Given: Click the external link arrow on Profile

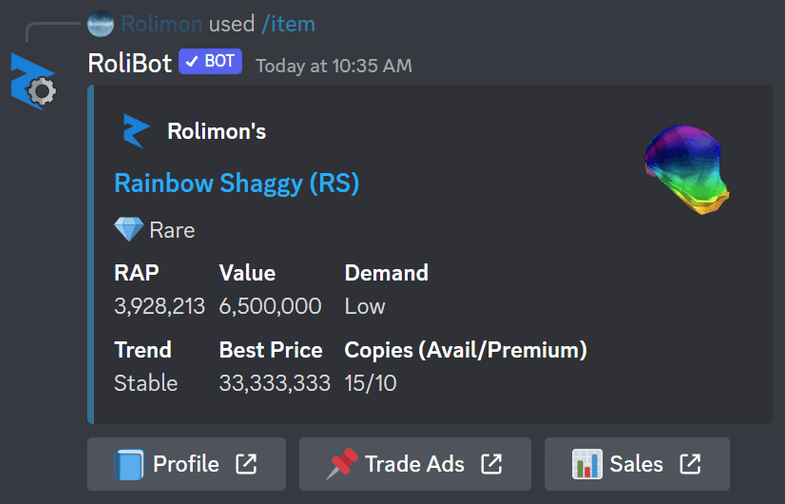Looking at the screenshot, I should coord(246,464).
